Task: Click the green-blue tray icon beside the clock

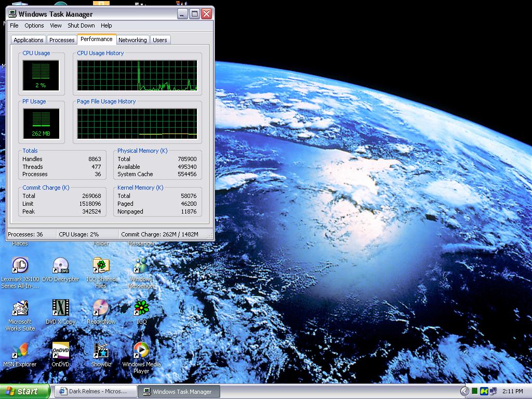Action: (x=484, y=392)
